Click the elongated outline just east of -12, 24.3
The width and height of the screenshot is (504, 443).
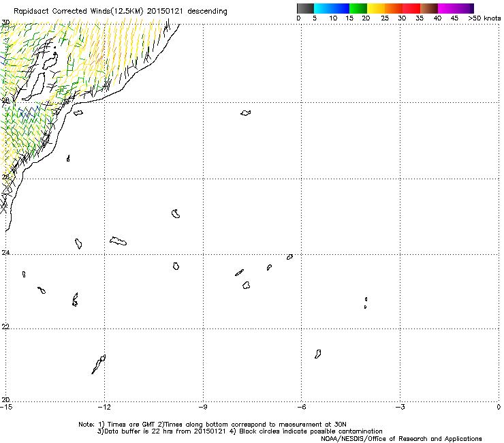[119, 241]
